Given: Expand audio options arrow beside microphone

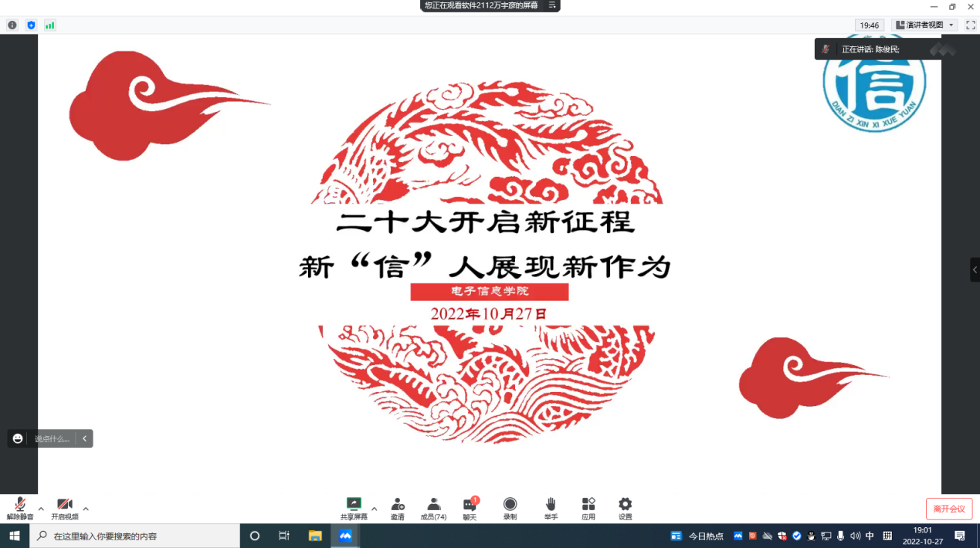Looking at the screenshot, I should pyautogui.click(x=41, y=509).
